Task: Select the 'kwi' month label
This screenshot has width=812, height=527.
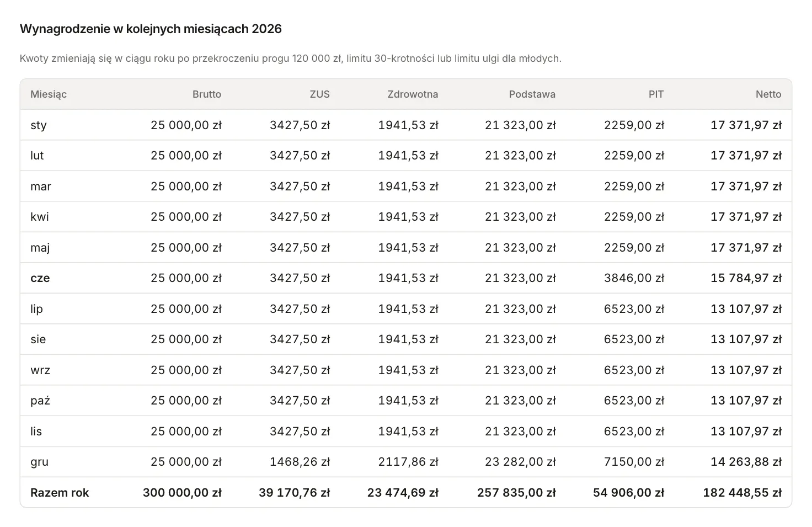Action: 40,217
